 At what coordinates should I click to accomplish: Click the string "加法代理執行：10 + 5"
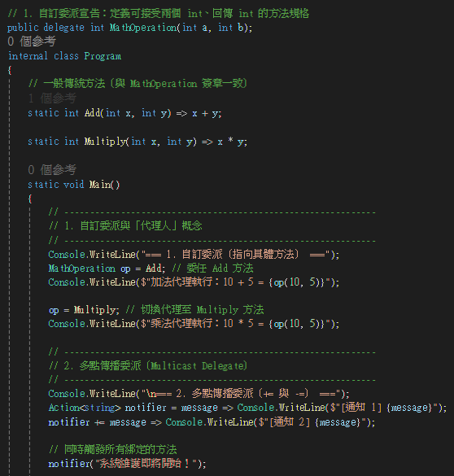pyautogui.click(x=202, y=282)
